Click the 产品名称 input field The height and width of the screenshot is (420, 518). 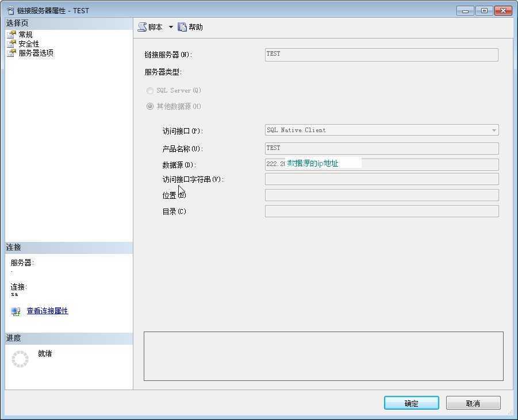pos(382,148)
